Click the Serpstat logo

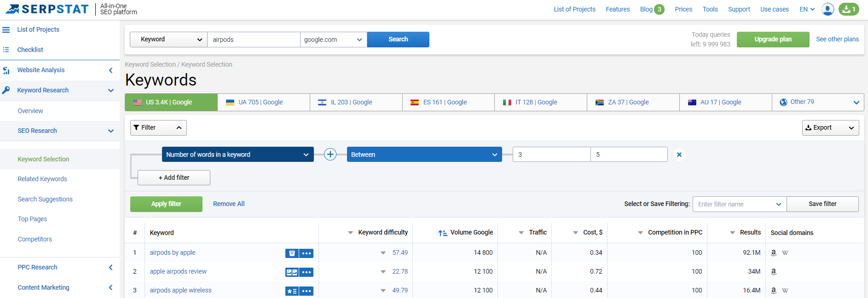tap(46, 9)
